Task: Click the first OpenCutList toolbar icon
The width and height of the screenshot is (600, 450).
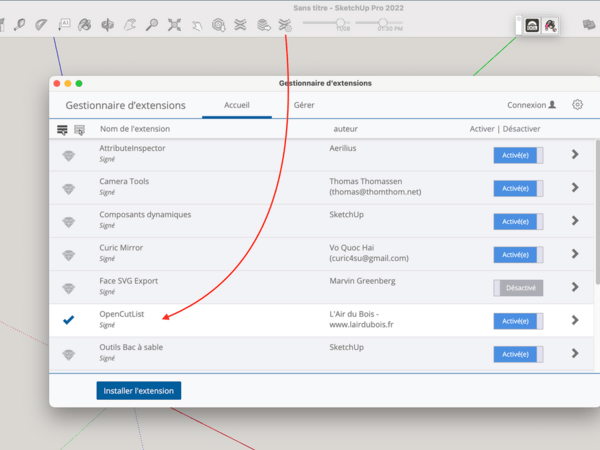Action: click(532, 25)
